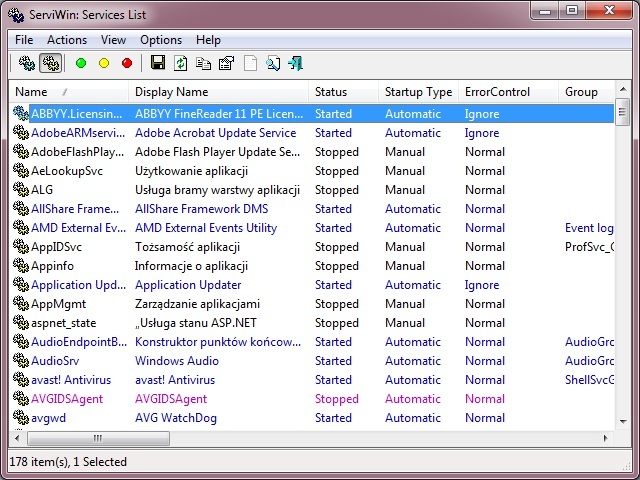The image size is (640, 480).
Task: Select AMD External Events Utility row
Action: pos(313,227)
